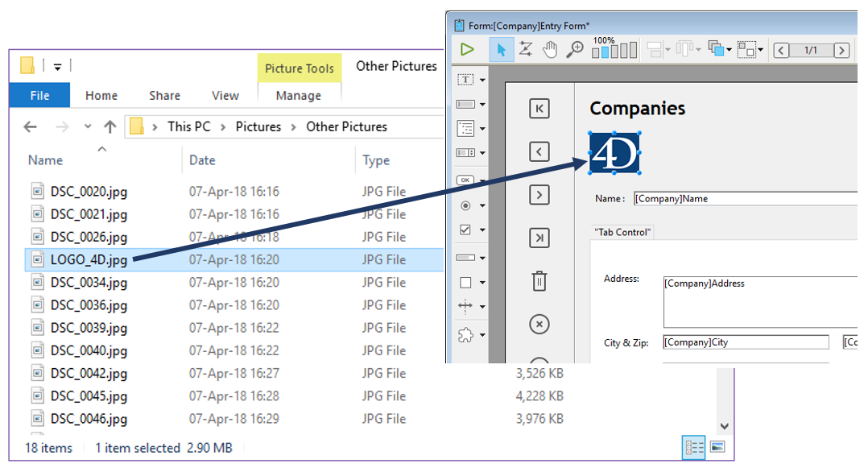Click the trash delete record button
Image resolution: width=868 pixels, height=472 pixels.
coord(539,281)
